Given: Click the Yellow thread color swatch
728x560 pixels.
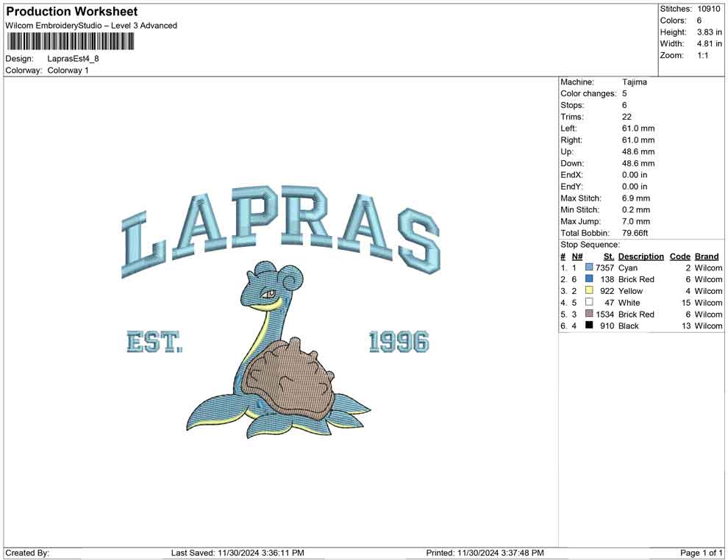Looking at the screenshot, I should click(x=589, y=290).
